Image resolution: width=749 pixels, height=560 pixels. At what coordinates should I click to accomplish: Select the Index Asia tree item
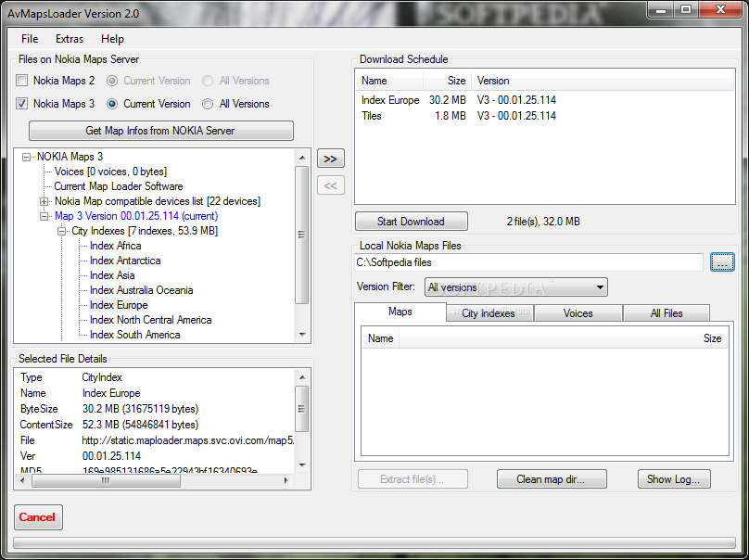(112, 275)
